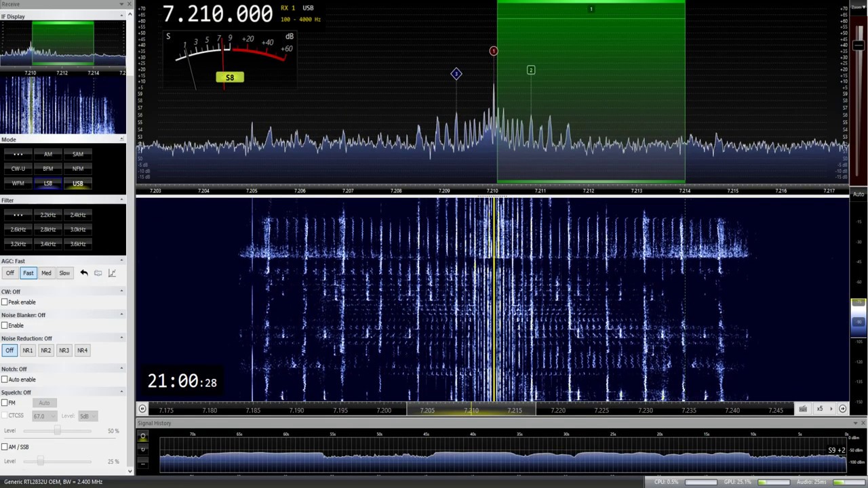
Task: Click the 7.210.000 frequency readout
Action: point(218,14)
